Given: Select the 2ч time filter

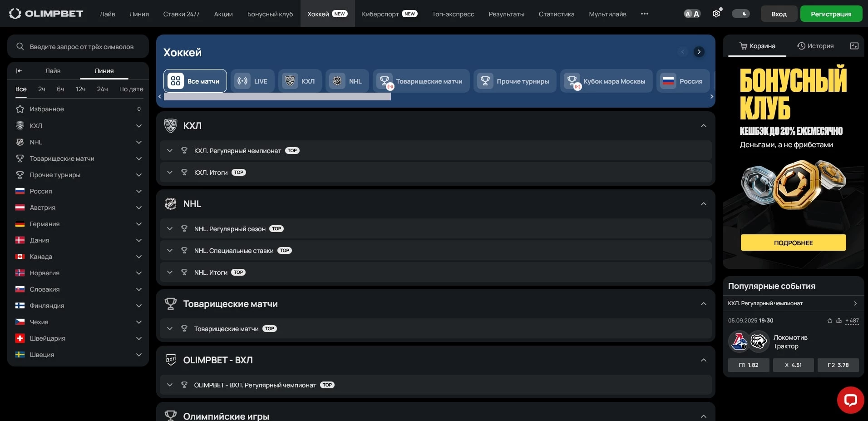Looking at the screenshot, I should (x=41, y=89).
